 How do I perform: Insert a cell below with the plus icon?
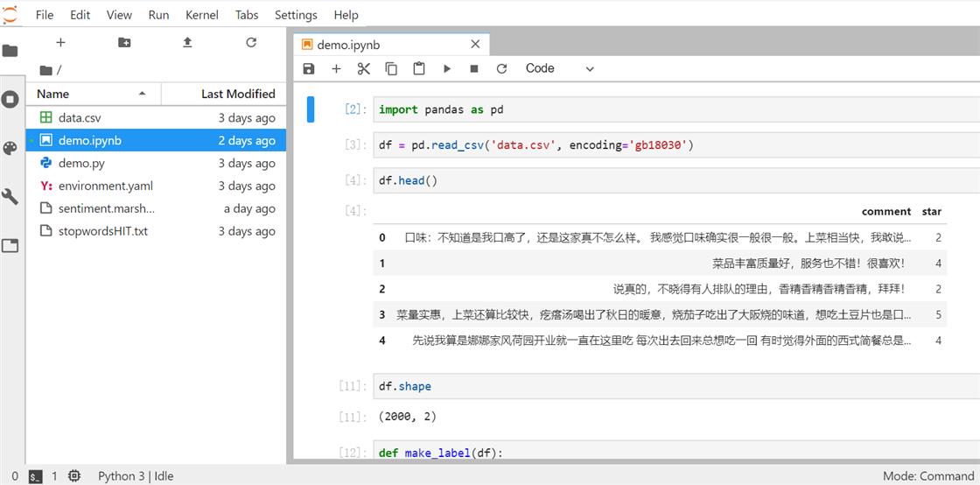pyautogui.click(x=336, y=68)
